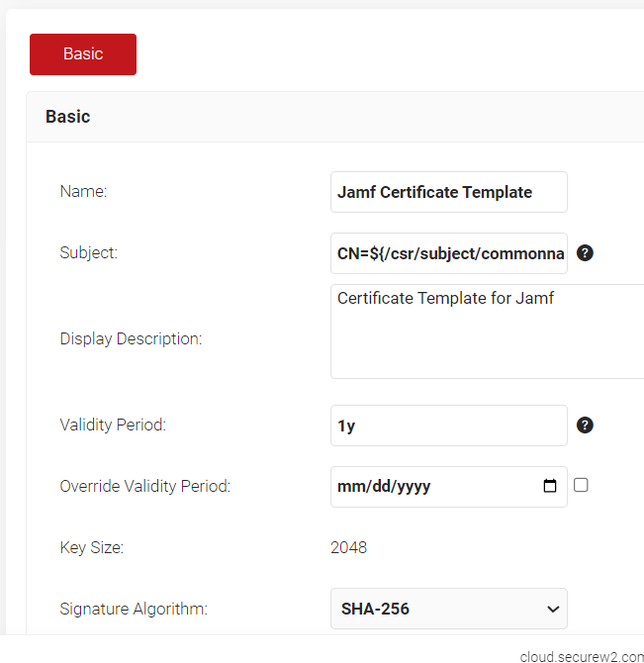Click the Key Size value 2048
This screenshot has height=663, width=644.
(348, 547)
